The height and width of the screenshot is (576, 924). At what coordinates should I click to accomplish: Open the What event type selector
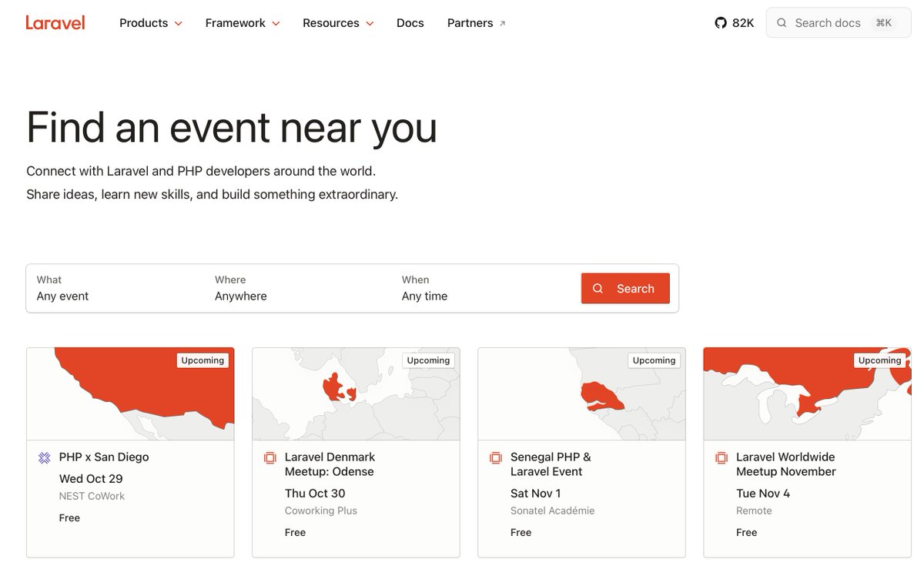(x=115, y=289)
